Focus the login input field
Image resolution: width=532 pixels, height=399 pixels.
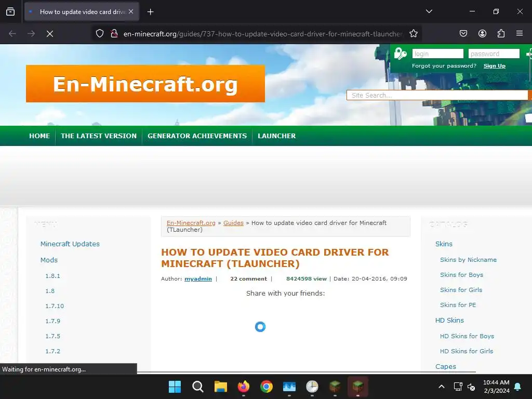[x=437, y=54]
